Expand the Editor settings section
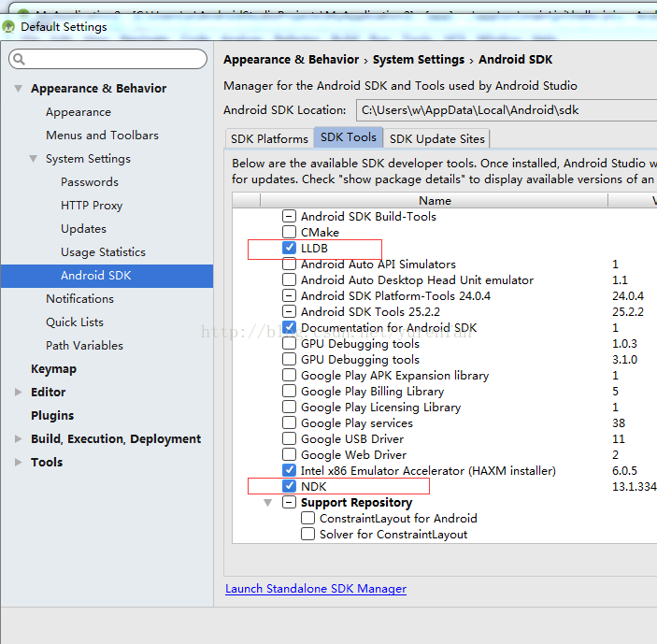 18,393
